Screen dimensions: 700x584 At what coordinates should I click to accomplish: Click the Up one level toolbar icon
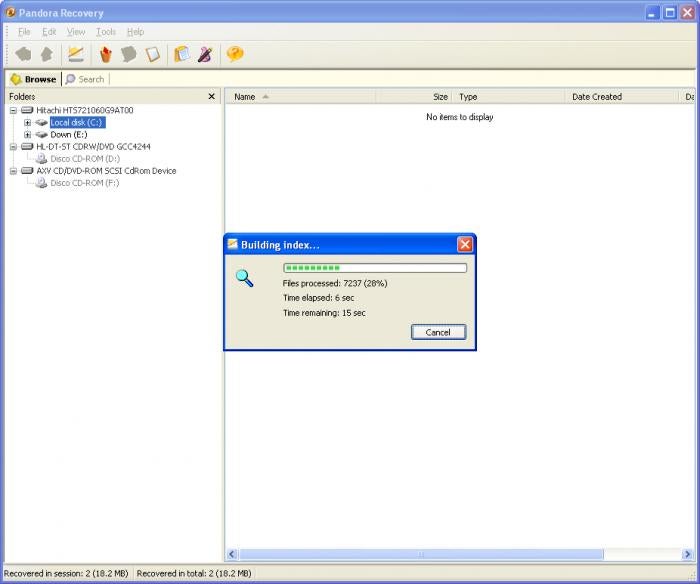click(47, 54)
